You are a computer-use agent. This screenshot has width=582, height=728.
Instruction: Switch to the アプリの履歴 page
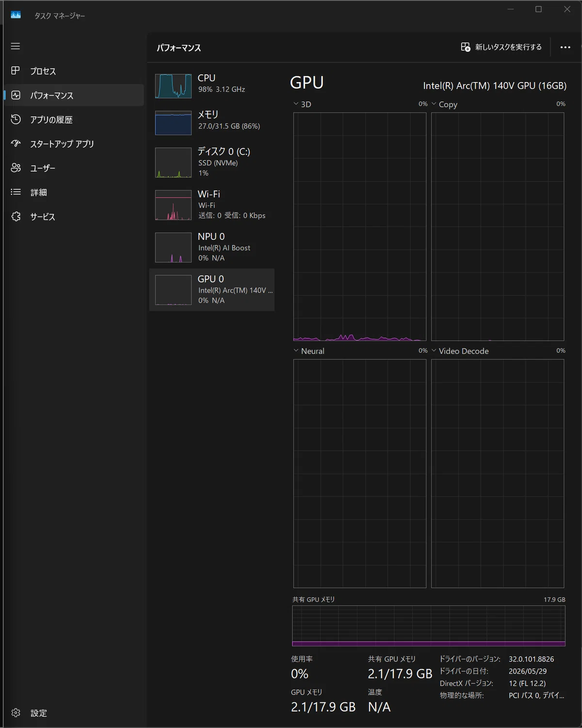coord(74,119)
